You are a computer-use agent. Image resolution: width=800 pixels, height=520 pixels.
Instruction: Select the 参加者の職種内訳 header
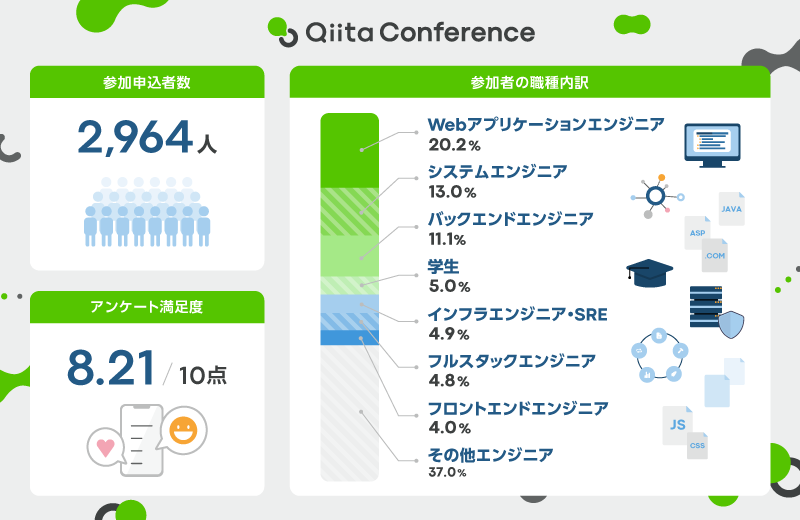point(530,82)
